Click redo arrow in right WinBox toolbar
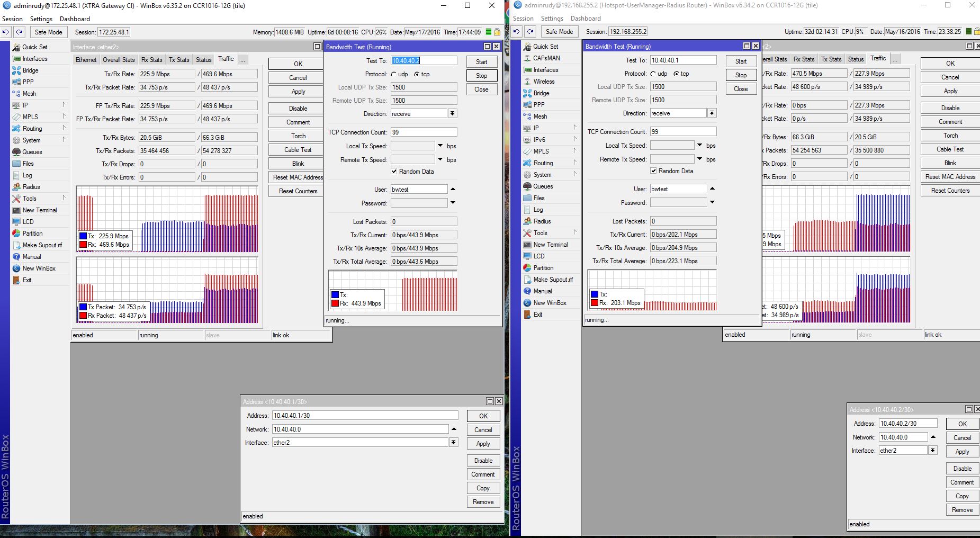980x538 pixels. (x=531, y=31)
